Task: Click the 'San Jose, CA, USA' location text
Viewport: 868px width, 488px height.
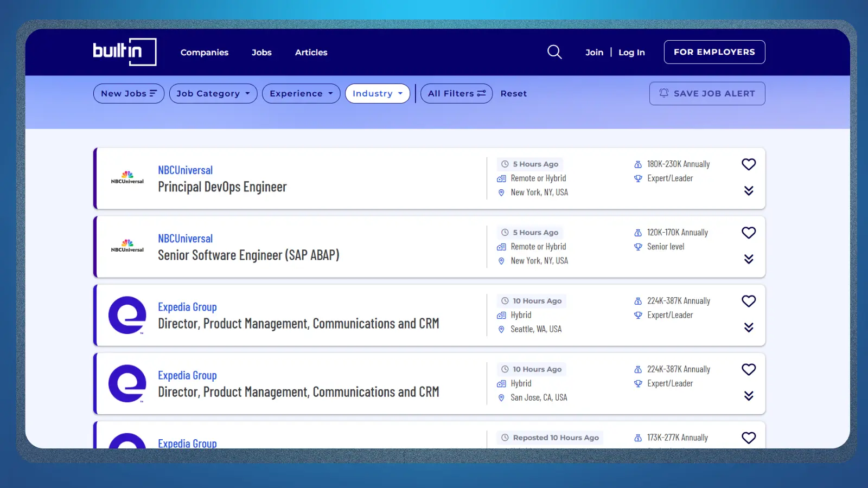Action: point(539,397)
